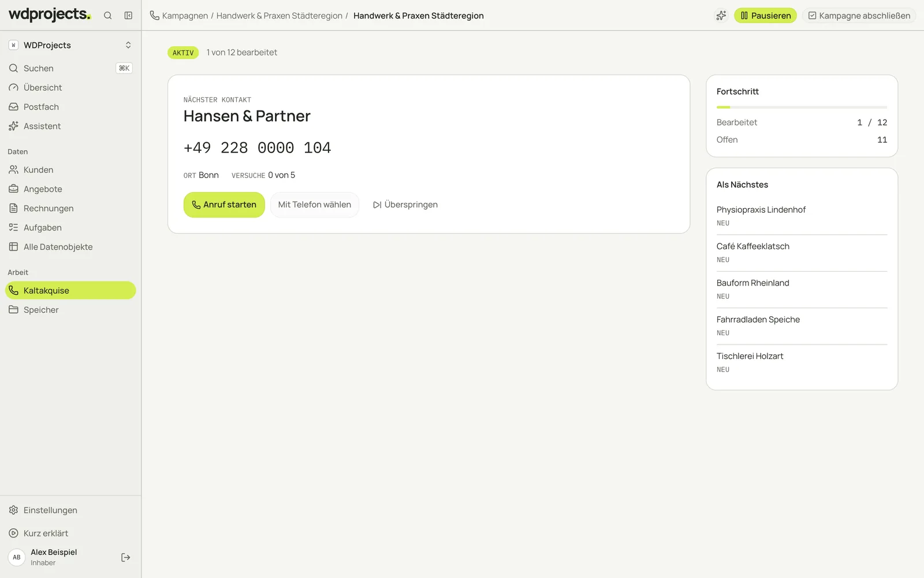Choose Mit Telefon wählen

click(x=315, y=205)
